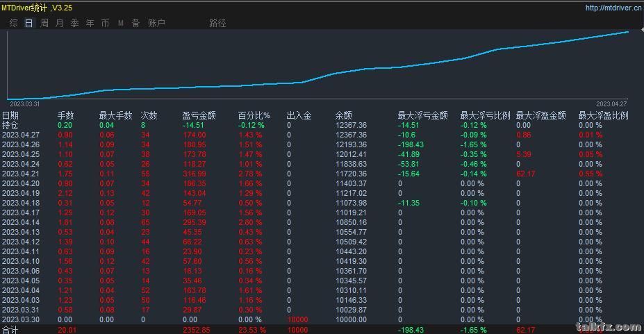
Task: Click the 最大浮盈比例 column header
Action: tap(603, 115)
